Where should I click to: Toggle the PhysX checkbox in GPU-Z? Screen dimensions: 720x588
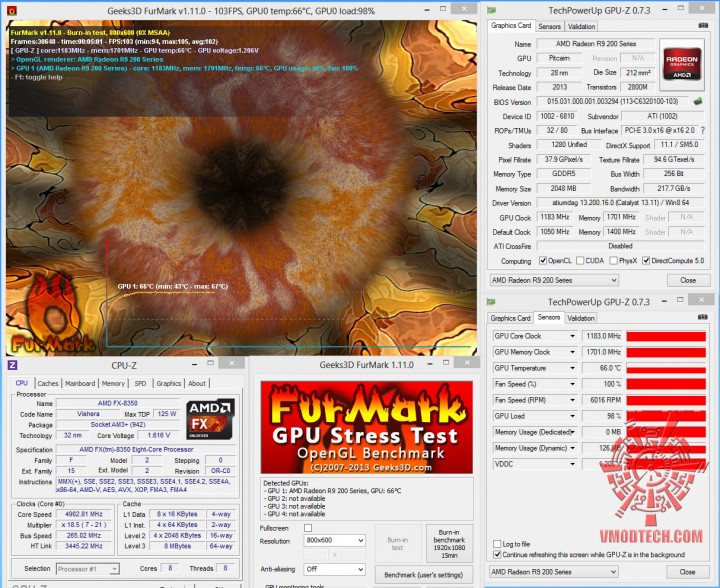pos(613,261)
